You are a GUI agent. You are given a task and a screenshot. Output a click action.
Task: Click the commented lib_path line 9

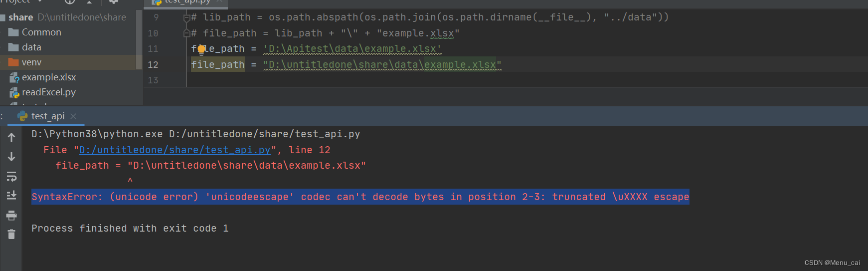pos(430,17)
